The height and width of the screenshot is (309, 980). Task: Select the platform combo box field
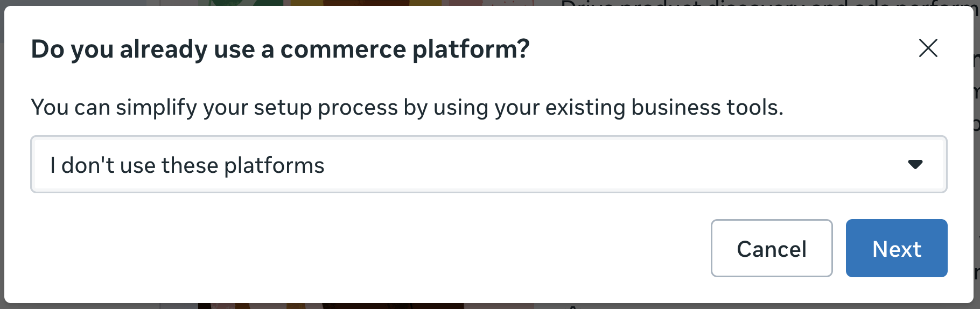point(488,164)
